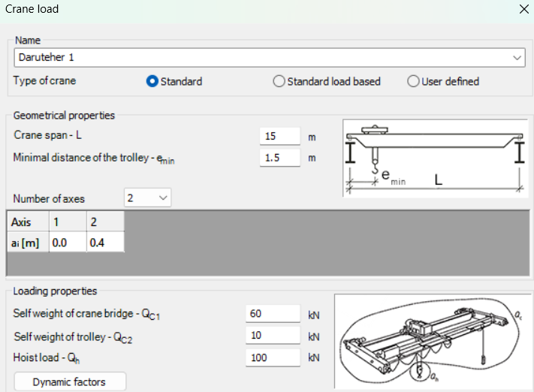
Task: Select the Axis 2 column header
Action: (104, 222)
